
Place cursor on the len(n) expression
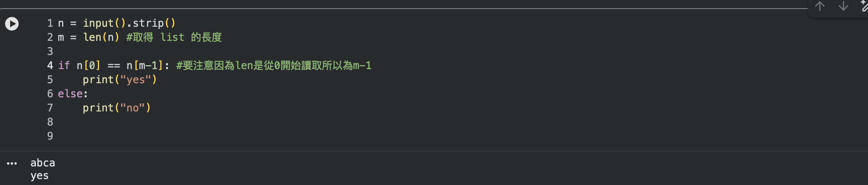tap(101, 37)
